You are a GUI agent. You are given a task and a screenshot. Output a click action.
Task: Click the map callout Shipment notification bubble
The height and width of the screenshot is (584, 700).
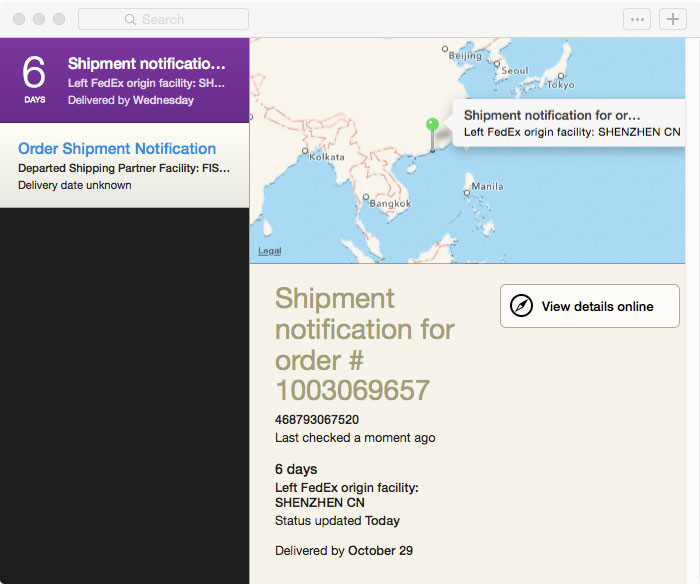point(568,123)
